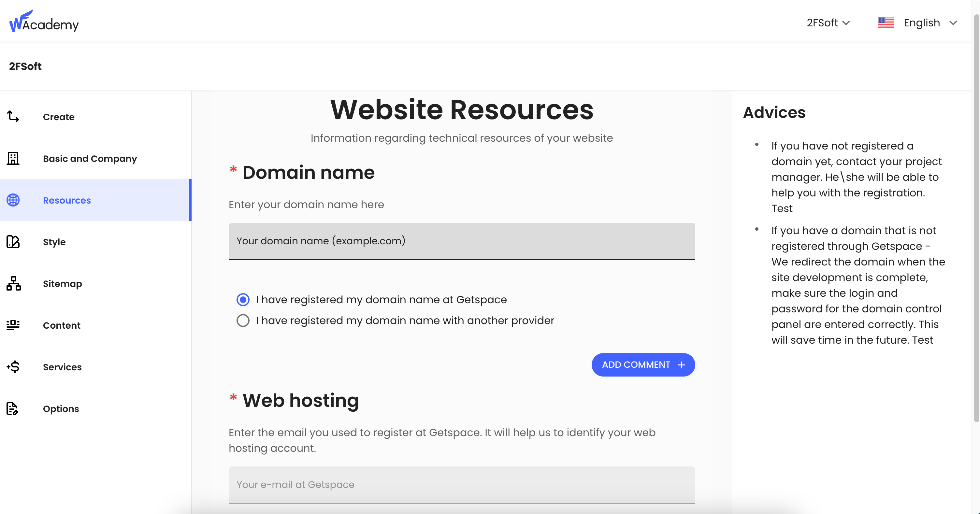980x514 pixels.
Task: Click the web hosting email description text
Action: pyautogui.click(x=442, y=440)
